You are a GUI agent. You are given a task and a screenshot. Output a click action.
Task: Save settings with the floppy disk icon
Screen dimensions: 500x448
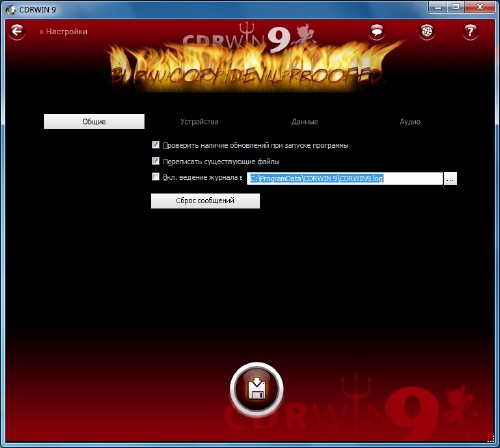pyautogui.click(x=256, y=389)
